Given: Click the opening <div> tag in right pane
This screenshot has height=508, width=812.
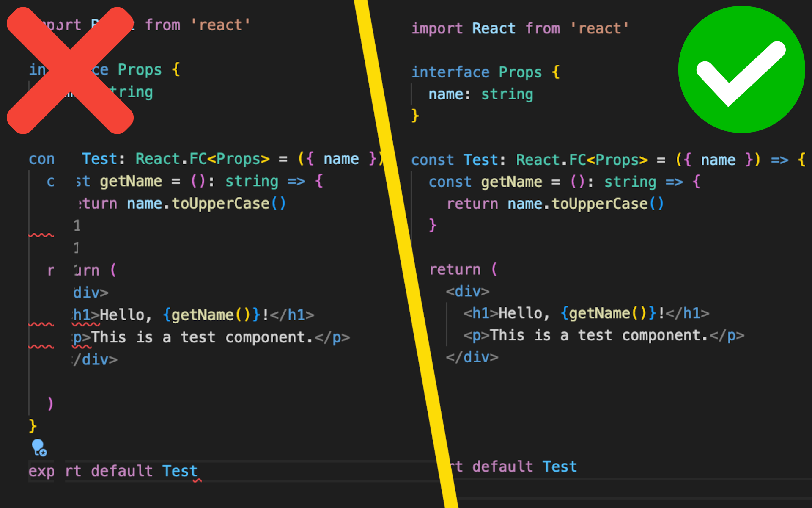Looking at the screenshot, I should (467, 292).
